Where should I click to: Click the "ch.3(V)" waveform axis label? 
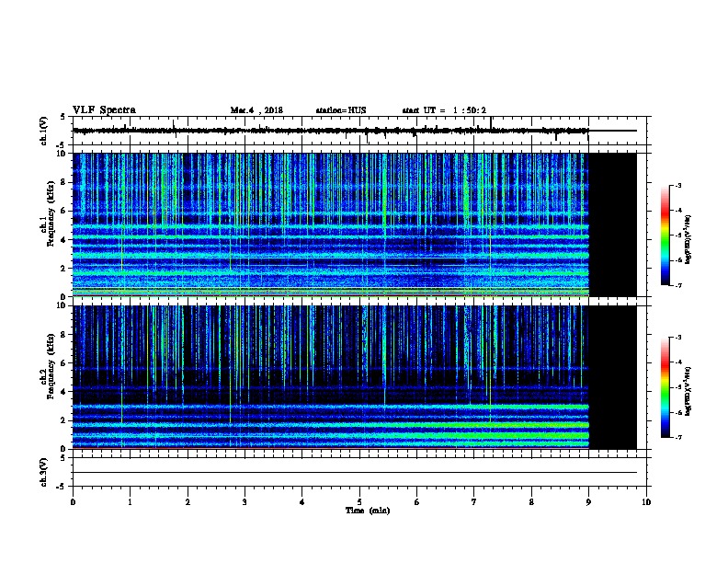(x=44, y=472)
